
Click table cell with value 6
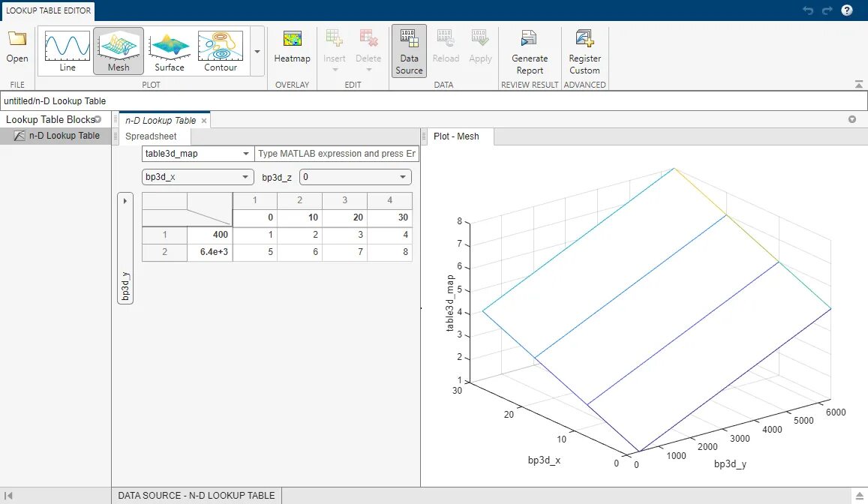[299, 252]
